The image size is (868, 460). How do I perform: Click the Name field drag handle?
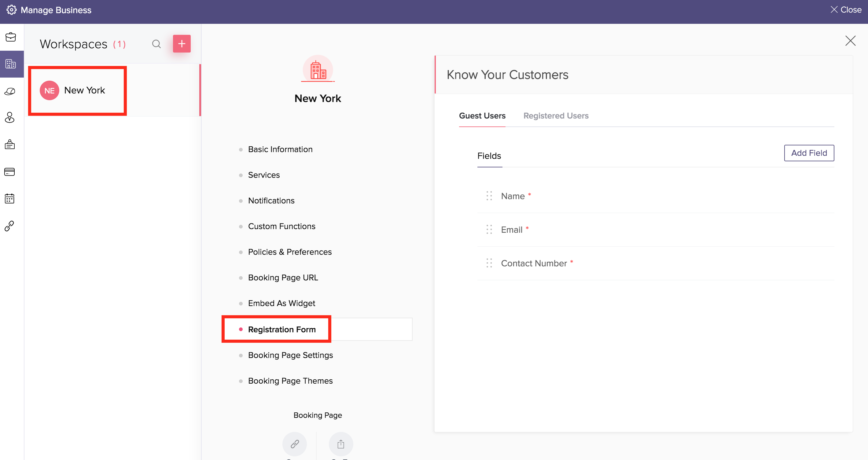point(489,196)
